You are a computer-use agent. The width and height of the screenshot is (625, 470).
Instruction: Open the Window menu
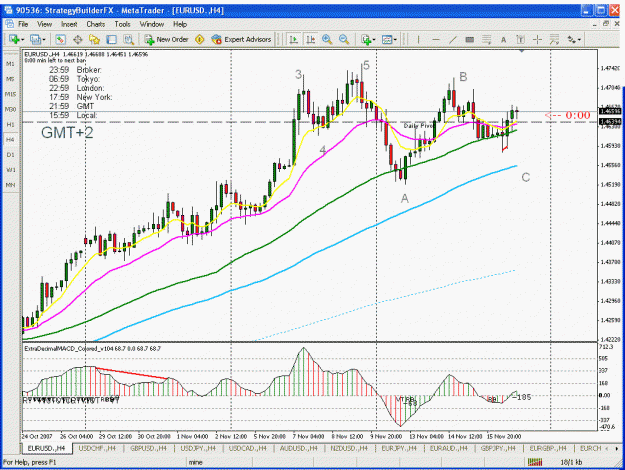pyautogui.click(x=152, y=24)
